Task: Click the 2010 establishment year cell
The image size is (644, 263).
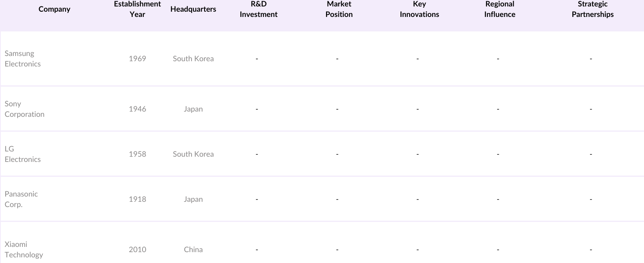Action: [x=137, y=250]
